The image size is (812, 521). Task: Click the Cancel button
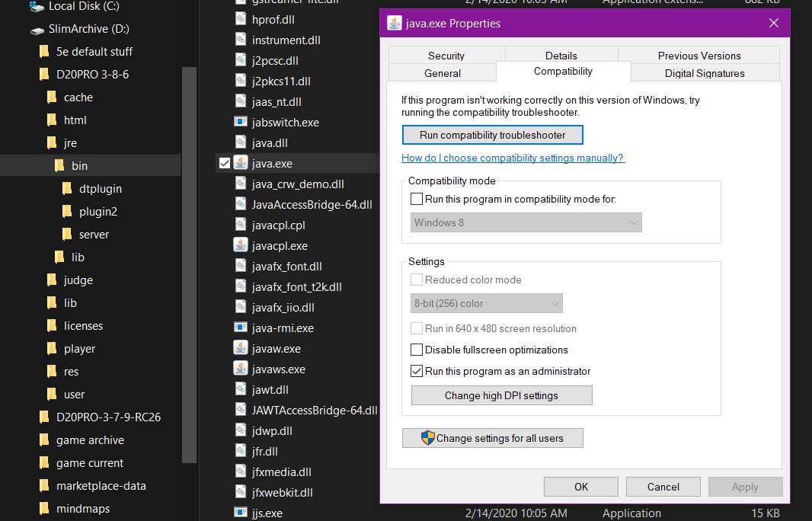663,487
